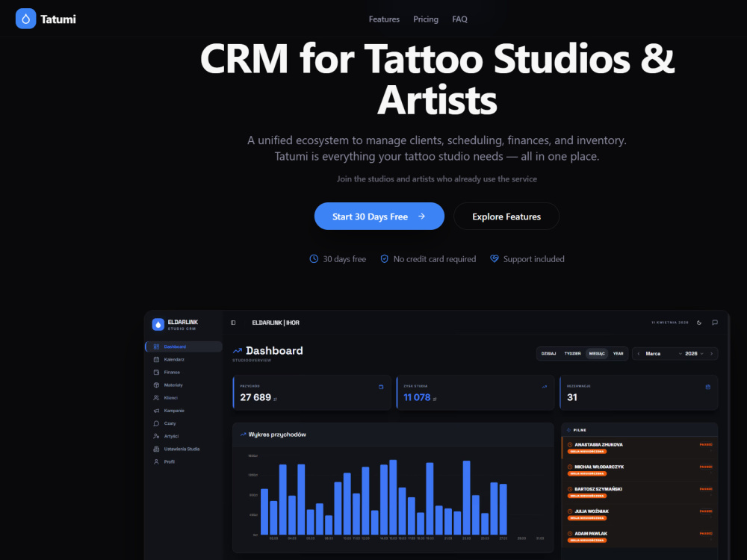
Task: Click the trend icon next to Dashboard heading
Action: (x=238, y=351)
